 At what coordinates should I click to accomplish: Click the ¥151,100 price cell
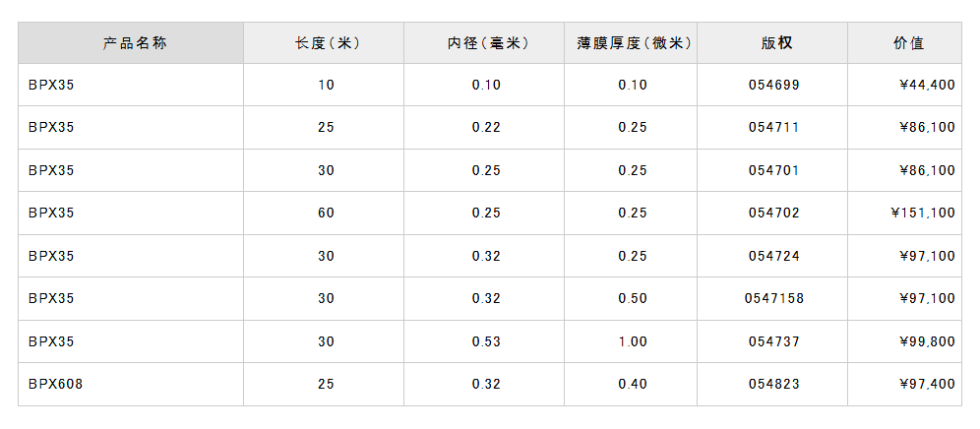click(922, 214)
